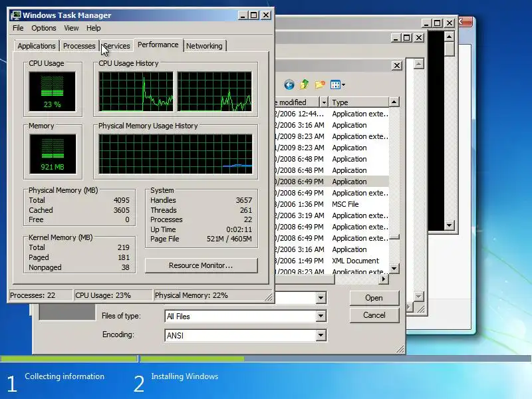Click the Collecting information step label
This screenshot has height=399, width=532.
65,376
